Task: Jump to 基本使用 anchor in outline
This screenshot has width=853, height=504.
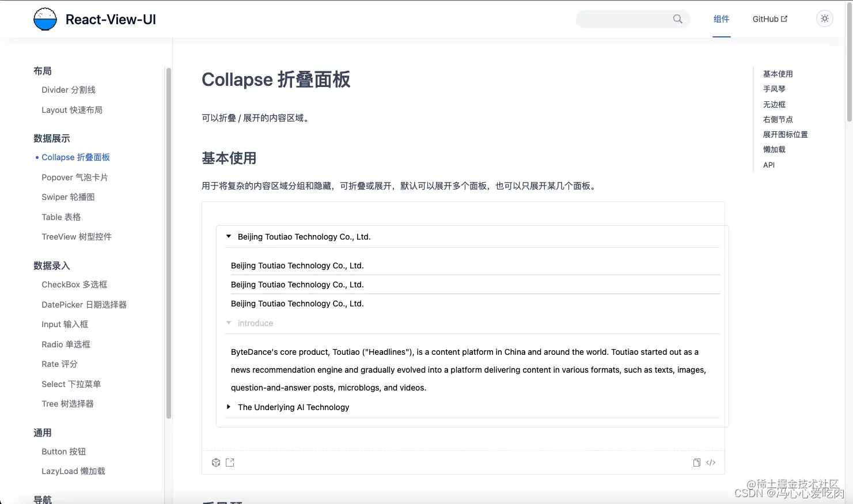Action: (778, 74)
